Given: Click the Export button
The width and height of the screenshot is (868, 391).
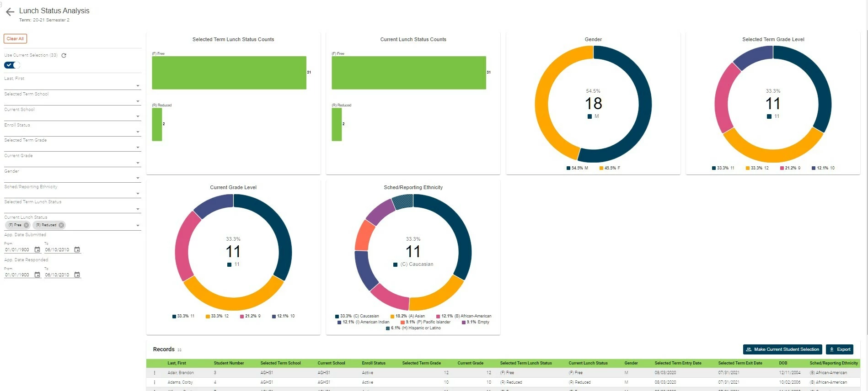Looking at the screenshot, I should pos(840,349).
